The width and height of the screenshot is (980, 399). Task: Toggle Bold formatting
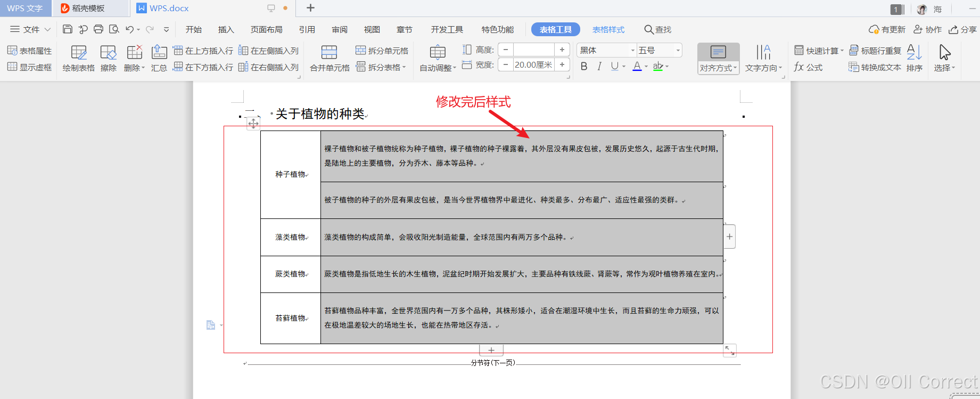pyautogui.click(x=584, y=66)
